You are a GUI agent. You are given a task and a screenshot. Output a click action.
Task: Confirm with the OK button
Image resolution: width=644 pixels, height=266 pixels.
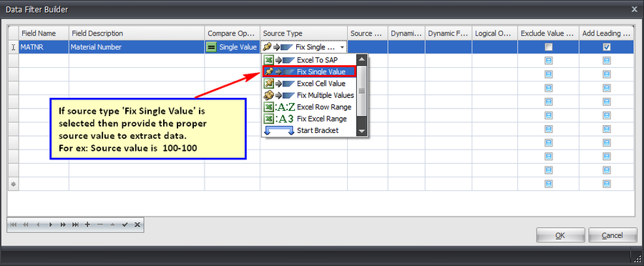[x=560, y=235]
